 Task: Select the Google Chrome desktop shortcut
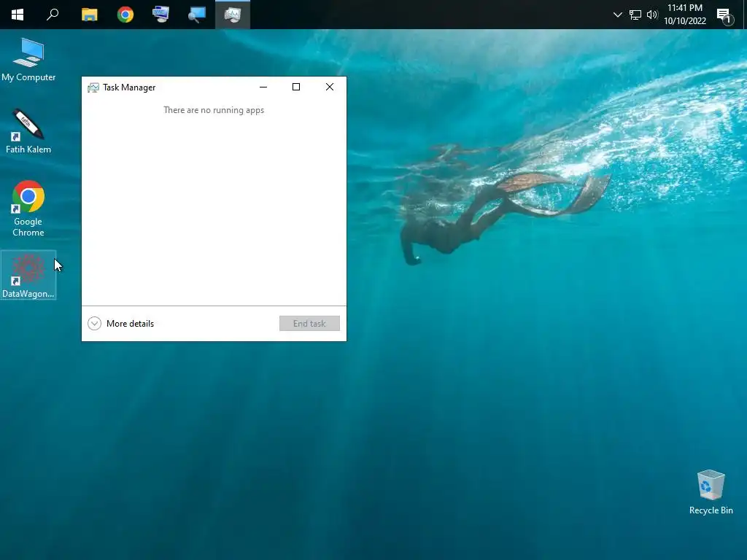click(28, 209)
